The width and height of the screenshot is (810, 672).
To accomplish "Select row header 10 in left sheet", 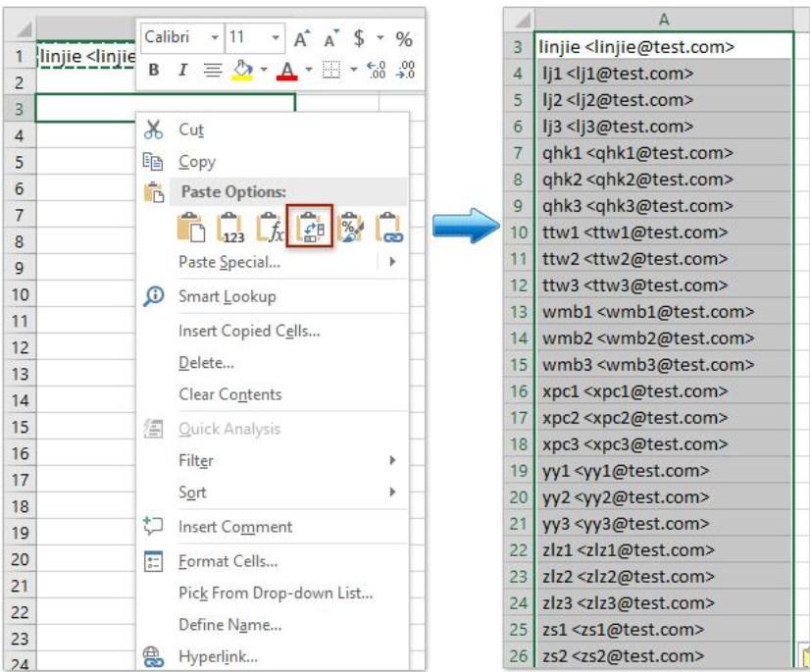I will pyautogui.click(x=21, y=294).
